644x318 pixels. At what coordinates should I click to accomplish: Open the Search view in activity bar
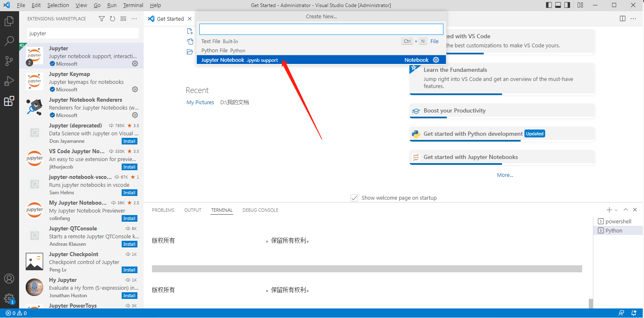(9, 41)
